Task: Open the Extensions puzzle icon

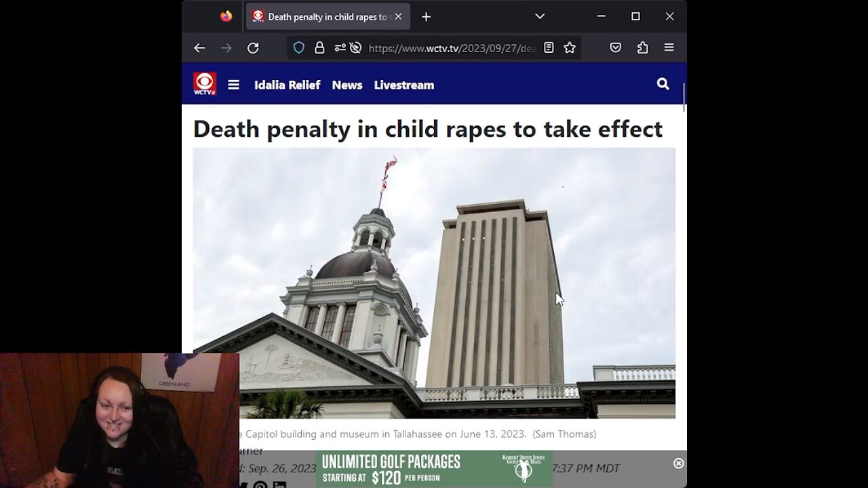Action: click(642, 47)
